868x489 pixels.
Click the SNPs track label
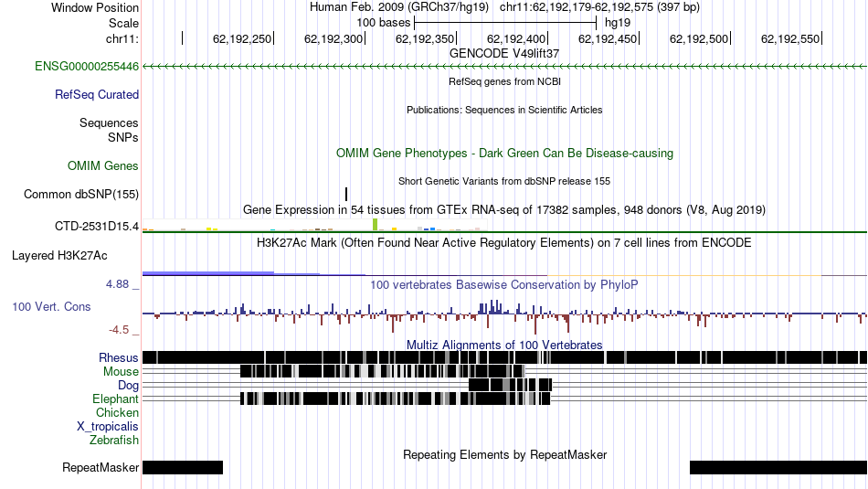tap(123, 137)
